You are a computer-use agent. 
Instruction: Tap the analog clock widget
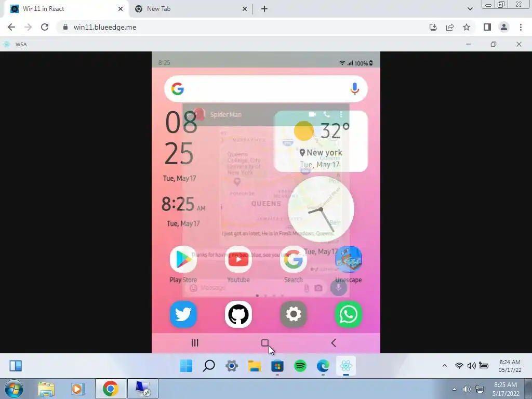[321, 209]
